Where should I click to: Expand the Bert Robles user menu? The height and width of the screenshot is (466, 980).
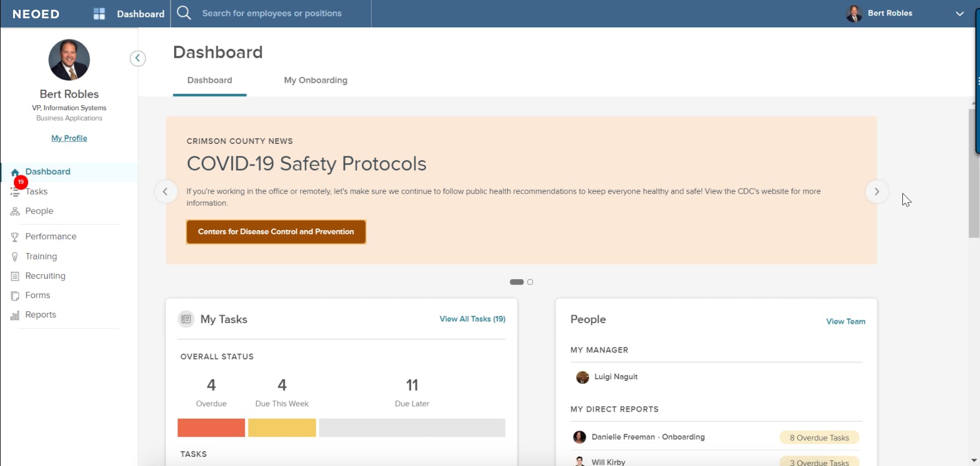[959, 14]
